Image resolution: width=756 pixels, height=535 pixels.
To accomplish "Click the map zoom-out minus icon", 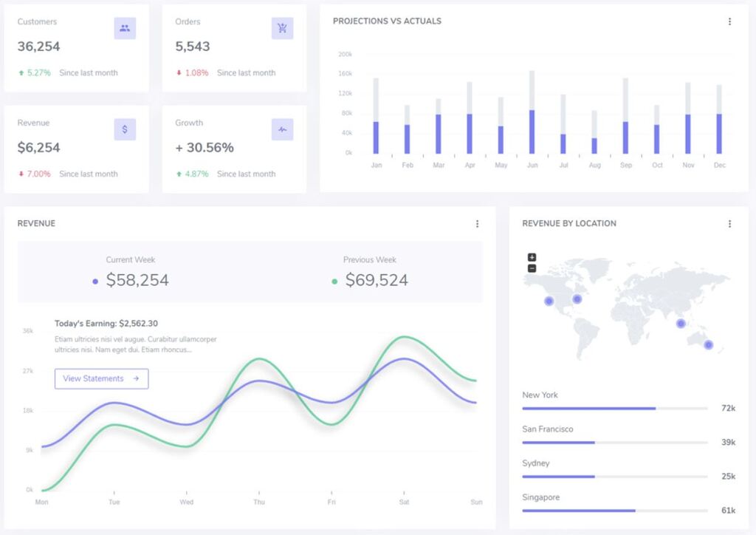I will [532, 268].
